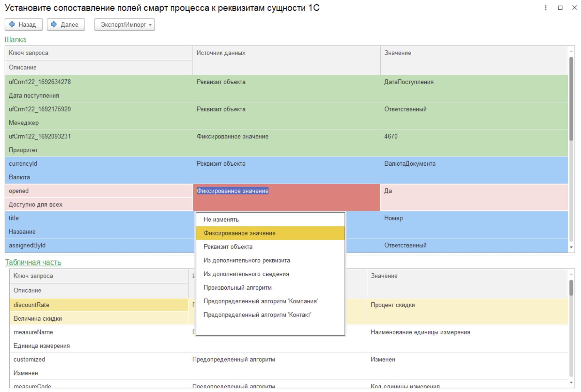Click the value cell Номер
The image size is (581, 392).
coord(474,225)
